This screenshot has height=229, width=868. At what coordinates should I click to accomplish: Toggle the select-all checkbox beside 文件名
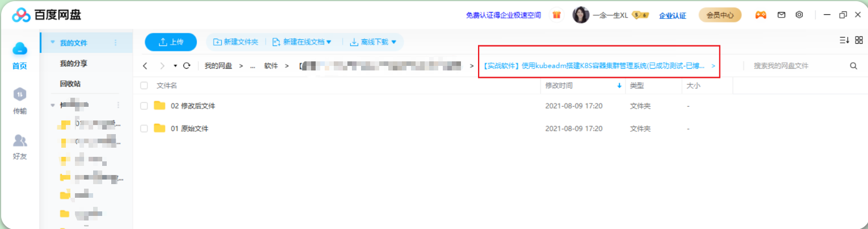(144, 85)
